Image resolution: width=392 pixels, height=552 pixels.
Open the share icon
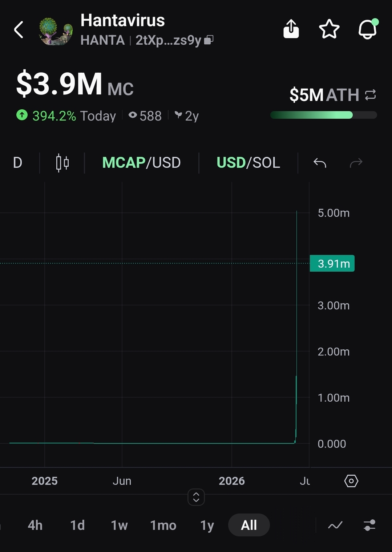[291, 29]
